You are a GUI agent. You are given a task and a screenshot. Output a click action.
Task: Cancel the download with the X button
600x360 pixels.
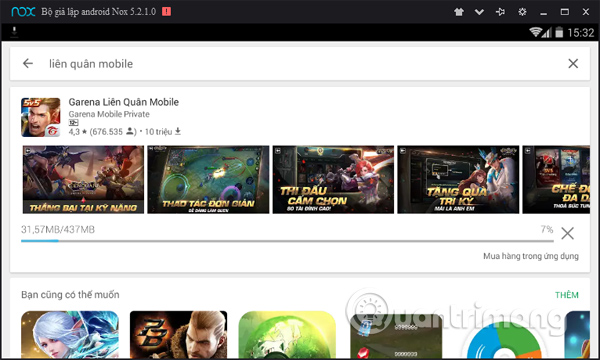[567, 233]
